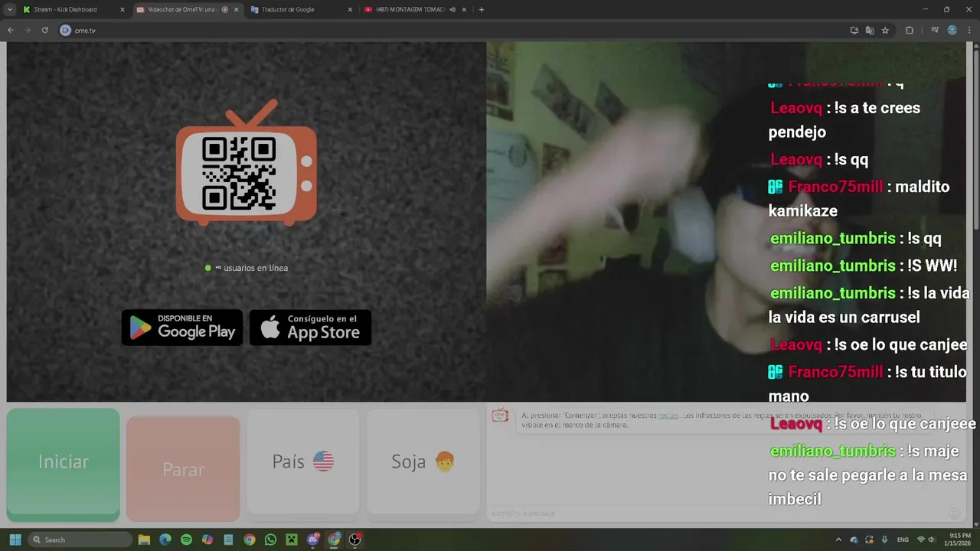The image size is (980, 551).
Task: Click the '!s a te crees pendejo' message
Action: pos(844,120)
